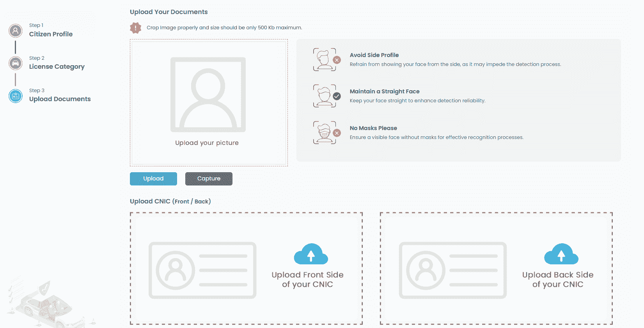Click the front CNIC card placeholder image

point(202,270)
